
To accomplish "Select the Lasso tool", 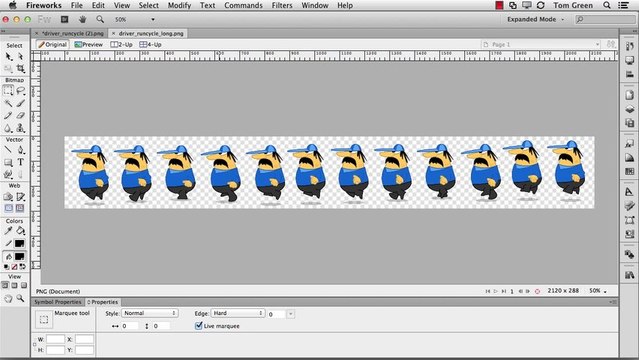I will (x=20, y=91).
